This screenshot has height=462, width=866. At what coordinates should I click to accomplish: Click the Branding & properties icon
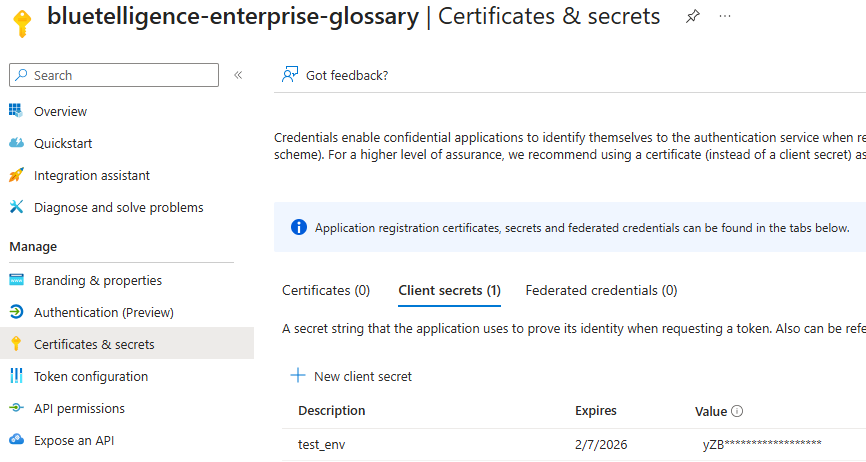click(x=16, y=279)
